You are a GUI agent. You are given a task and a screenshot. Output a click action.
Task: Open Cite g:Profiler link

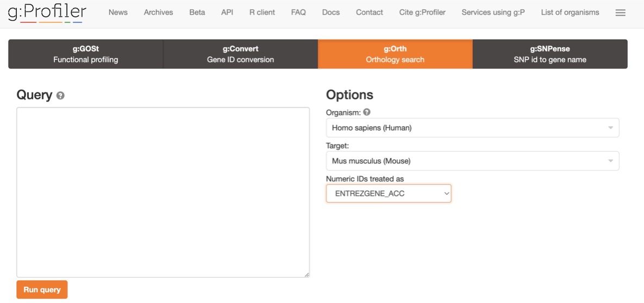click(422, 12)
